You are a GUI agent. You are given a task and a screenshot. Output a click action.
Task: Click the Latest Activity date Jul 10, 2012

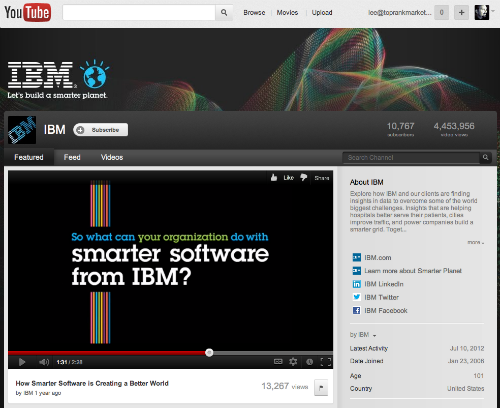tap(467, 348)
